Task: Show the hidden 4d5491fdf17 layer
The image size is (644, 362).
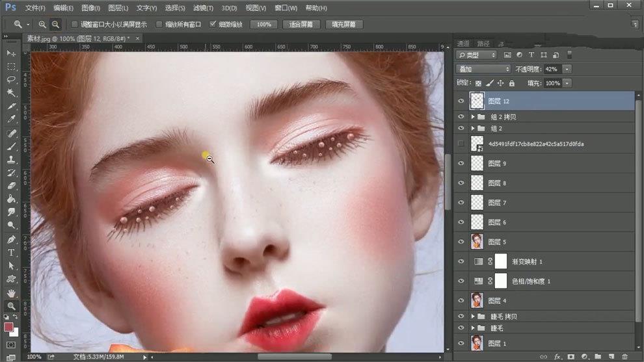Action: pyautogui.click(x=461, y=144)
